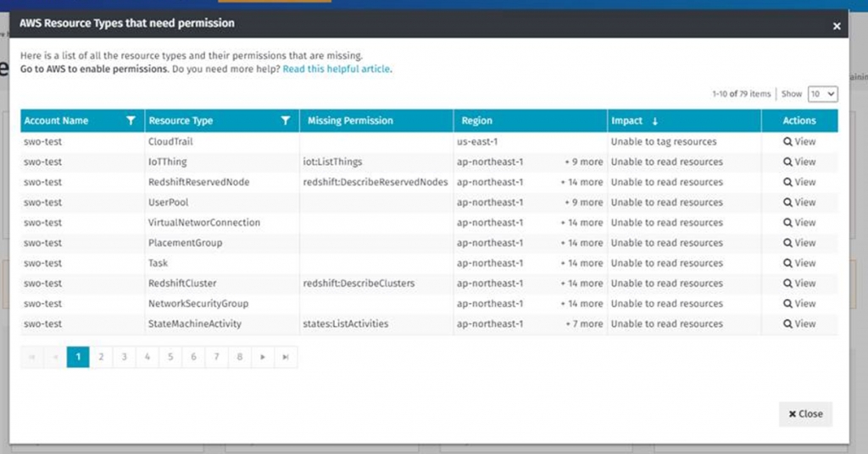The image size is (868, 454).
Task: Click the Account Name column filter icon
Action: click(131, 121)
